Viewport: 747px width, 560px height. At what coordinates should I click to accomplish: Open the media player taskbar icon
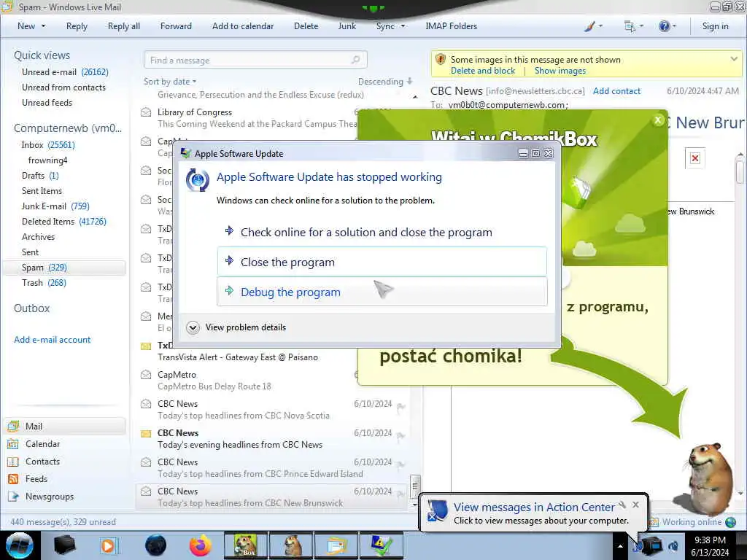[108, 545]
